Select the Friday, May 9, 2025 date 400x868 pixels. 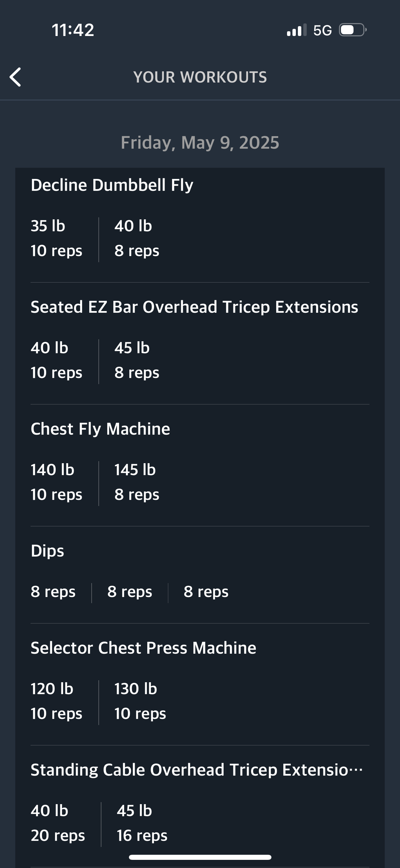(200, 143)
